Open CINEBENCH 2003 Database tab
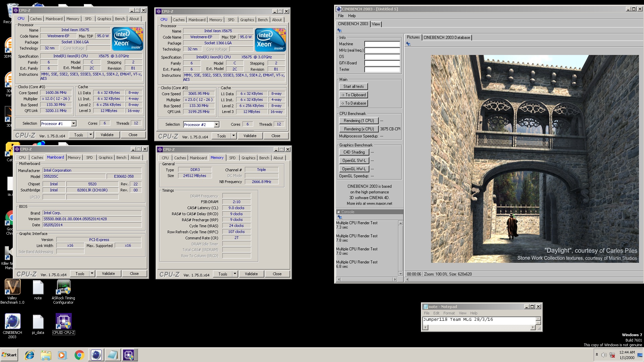Image resolution: width=644 pixels, height=362 pixels. click(447, 38)
